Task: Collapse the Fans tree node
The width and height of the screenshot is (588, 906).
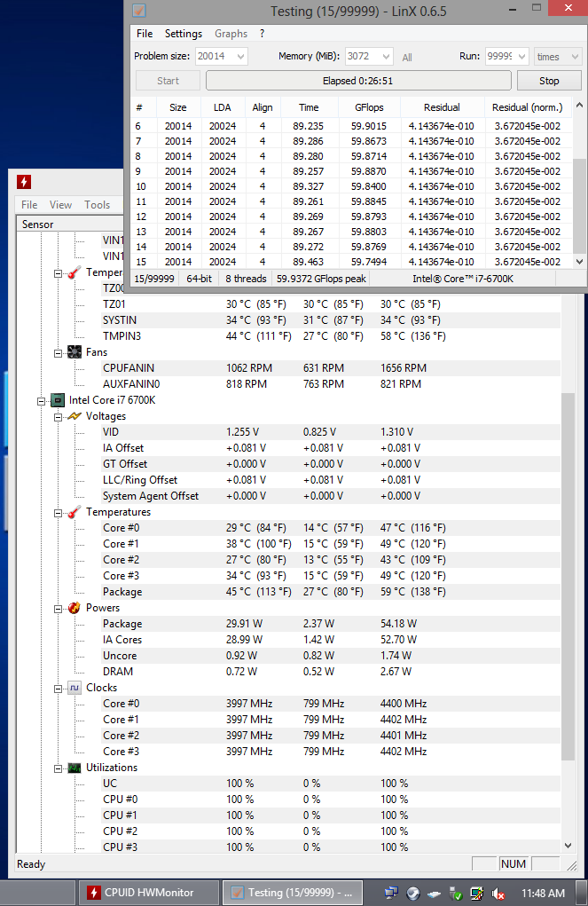Action: [x=58, y=353]
